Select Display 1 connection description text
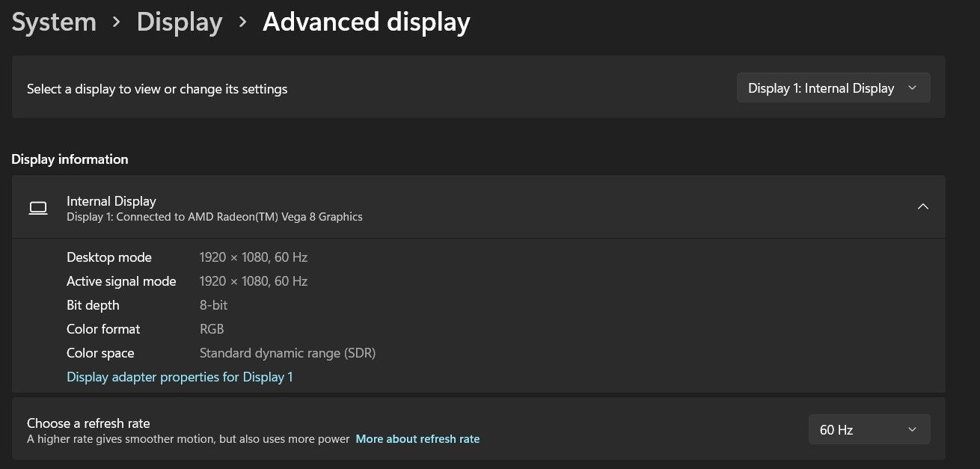 [x=215, y=217]
